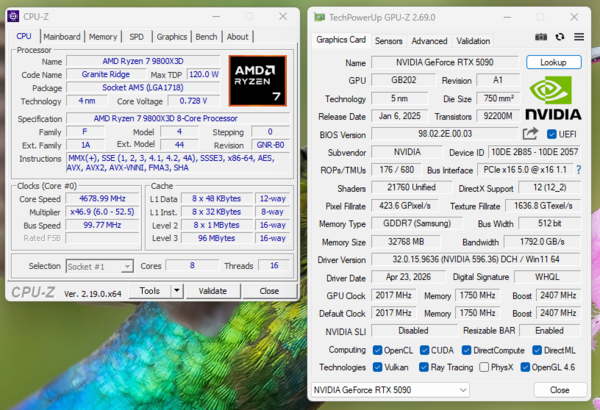600x410 pixels.
Task: Enable the PhysX checkbox
Action: tap(484, 367)
